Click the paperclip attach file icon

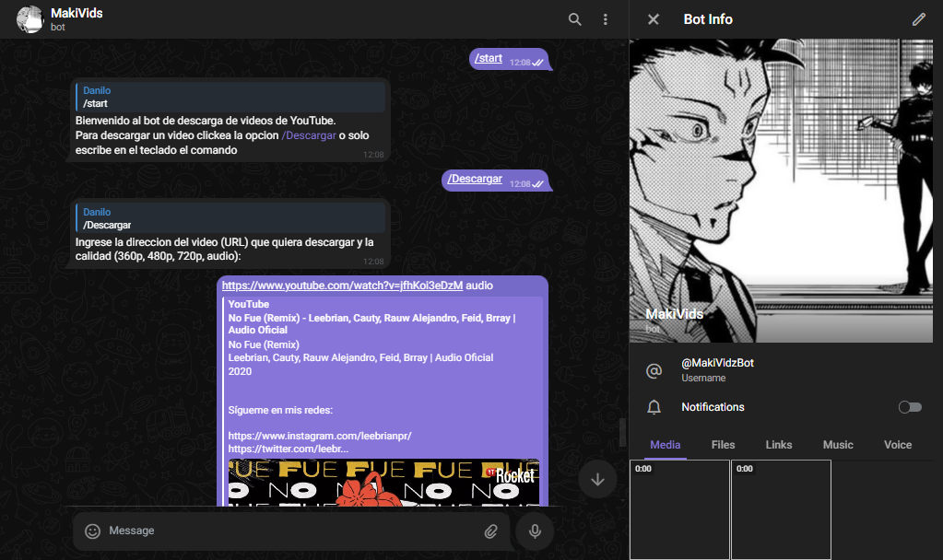tap(491, 531)
